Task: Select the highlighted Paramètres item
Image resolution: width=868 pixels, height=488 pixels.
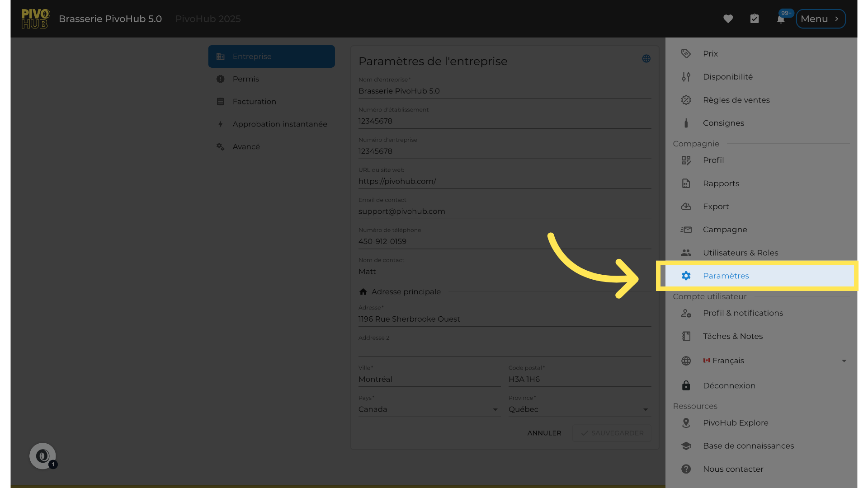Action: (726, 276)
